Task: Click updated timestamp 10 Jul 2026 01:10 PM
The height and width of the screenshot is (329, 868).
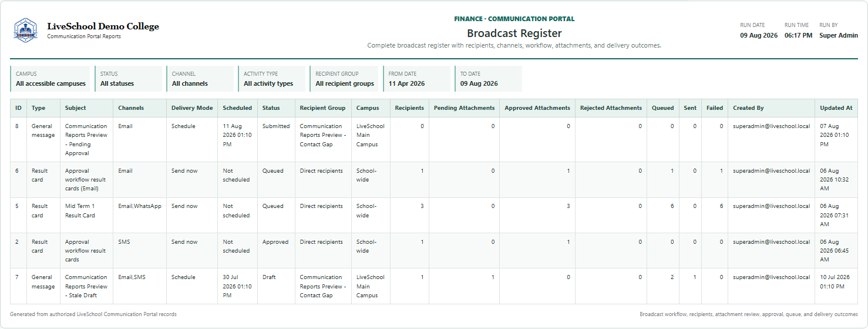Action: [835, 282]
